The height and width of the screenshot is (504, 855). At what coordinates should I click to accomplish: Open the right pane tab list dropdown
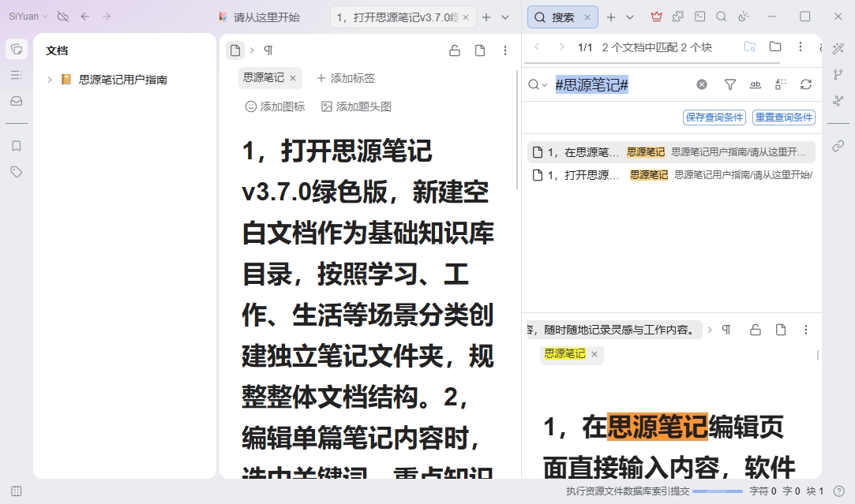point(630,17)
